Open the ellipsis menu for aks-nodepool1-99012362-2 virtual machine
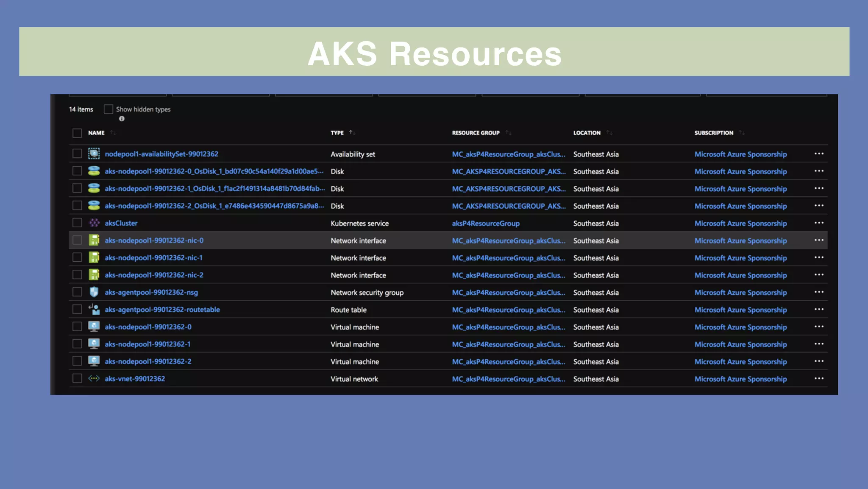The width and height of the screenshot is (868, 489). (x=819, y=361)
